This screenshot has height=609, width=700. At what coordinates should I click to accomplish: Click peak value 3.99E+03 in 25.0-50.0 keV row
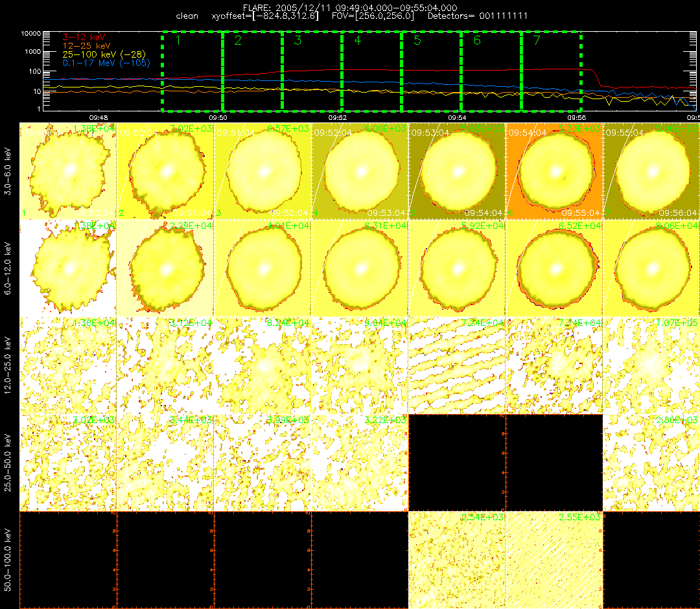288,420
